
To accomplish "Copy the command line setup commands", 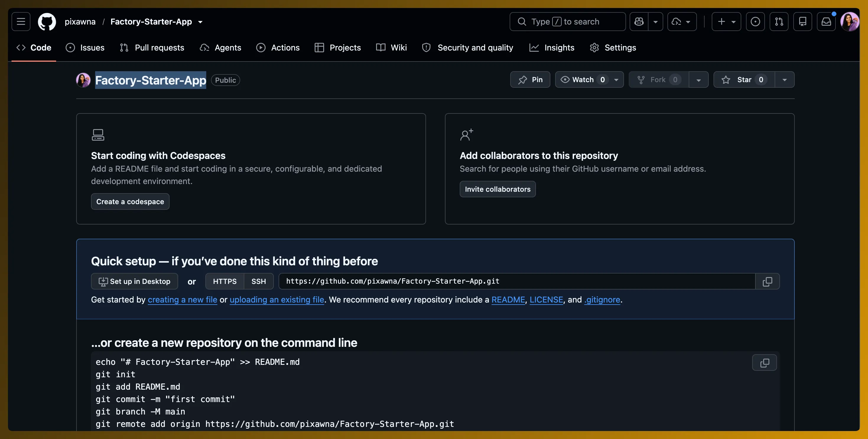I will pos(764,362).
